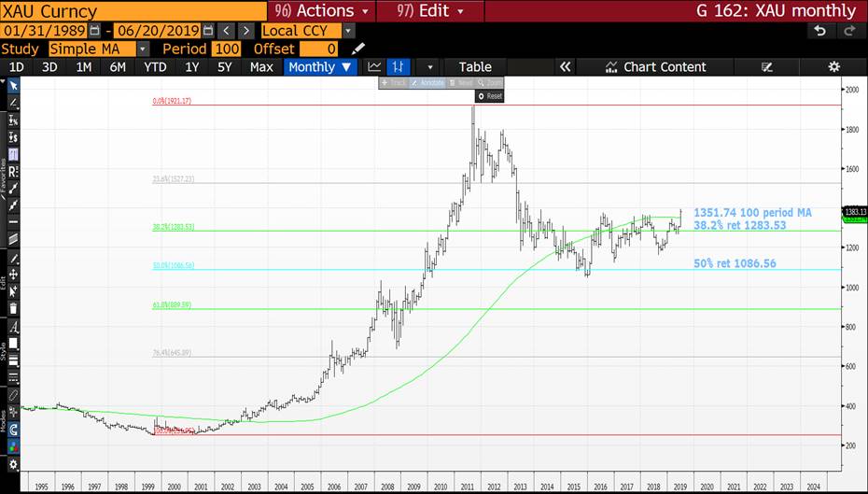
Task: Click the 50% ret 1086.56 annotation
Action: (735, 263)
